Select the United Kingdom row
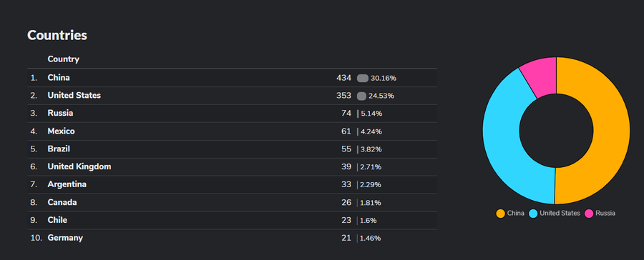The width and height of the screenshot is (644, 260). point(232,167)
